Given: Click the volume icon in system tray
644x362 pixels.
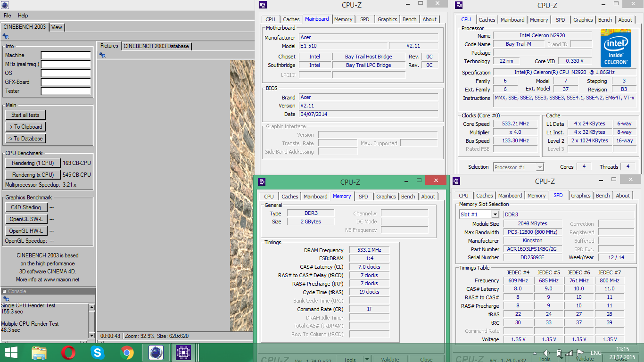Looking at the screenshot, I should 546,353.
